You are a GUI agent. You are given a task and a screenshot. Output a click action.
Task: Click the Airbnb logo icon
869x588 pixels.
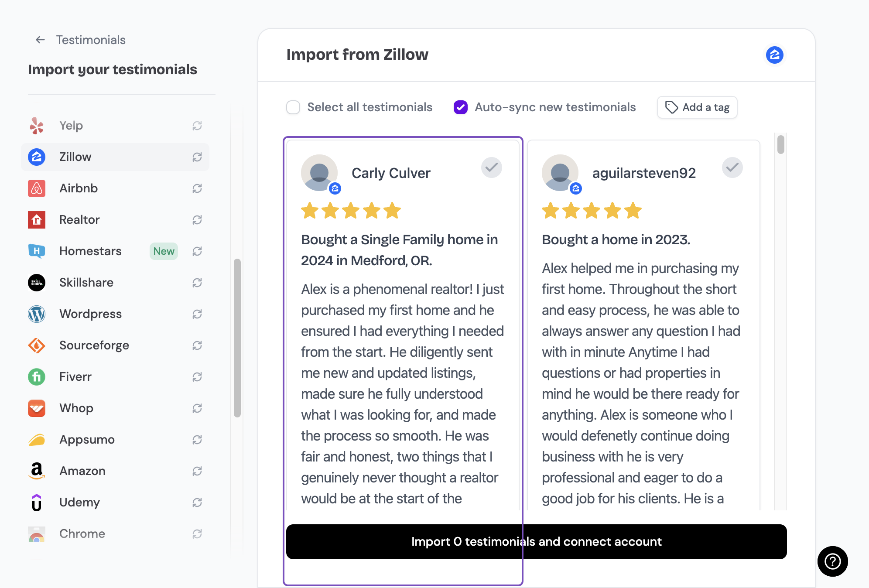click(x=37, y=188)
